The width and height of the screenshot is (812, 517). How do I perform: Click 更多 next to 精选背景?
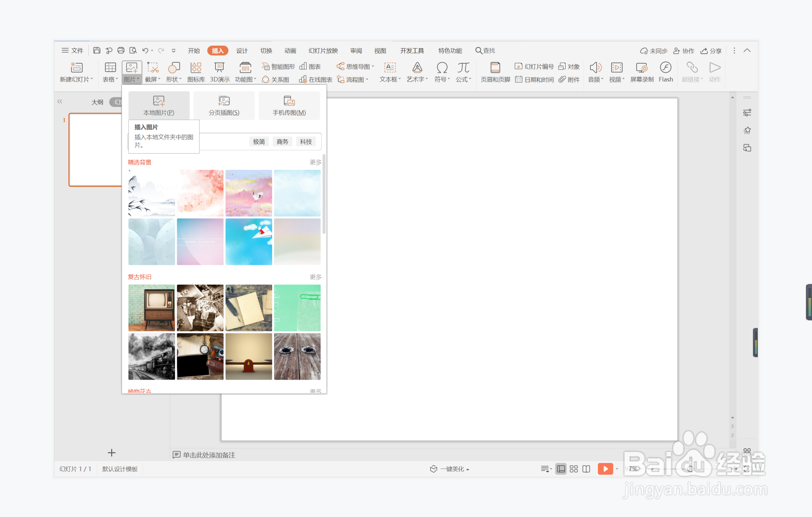point(315,162)
